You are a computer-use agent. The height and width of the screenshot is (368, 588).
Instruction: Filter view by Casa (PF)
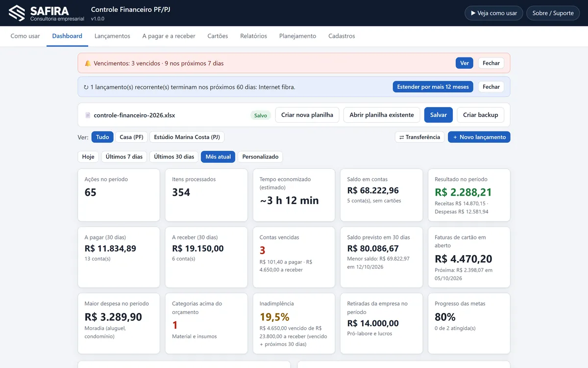click(131, 137)
